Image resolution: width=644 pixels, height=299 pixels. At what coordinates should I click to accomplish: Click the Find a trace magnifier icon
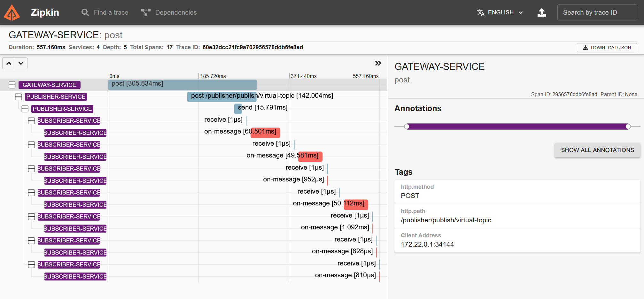[85, 12]
